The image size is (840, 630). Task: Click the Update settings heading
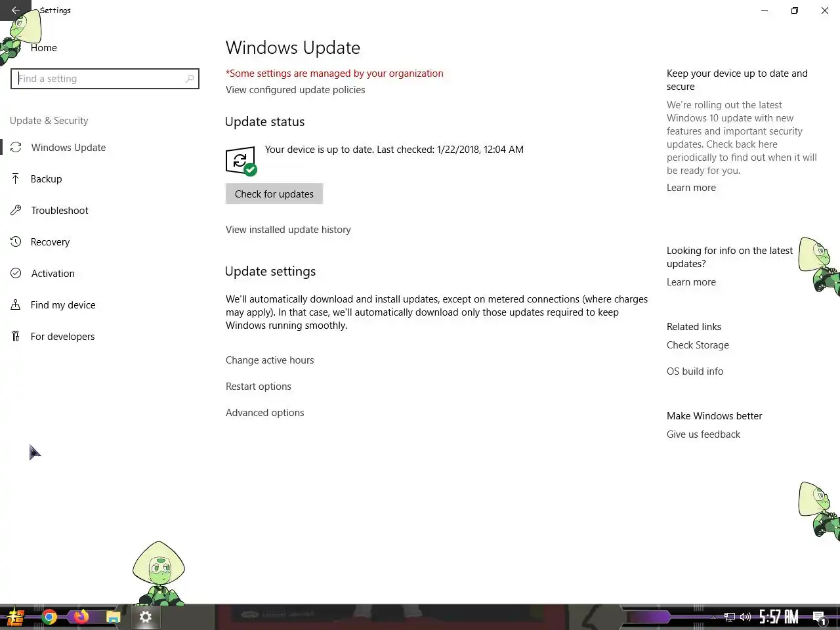[x=270, y=272]
